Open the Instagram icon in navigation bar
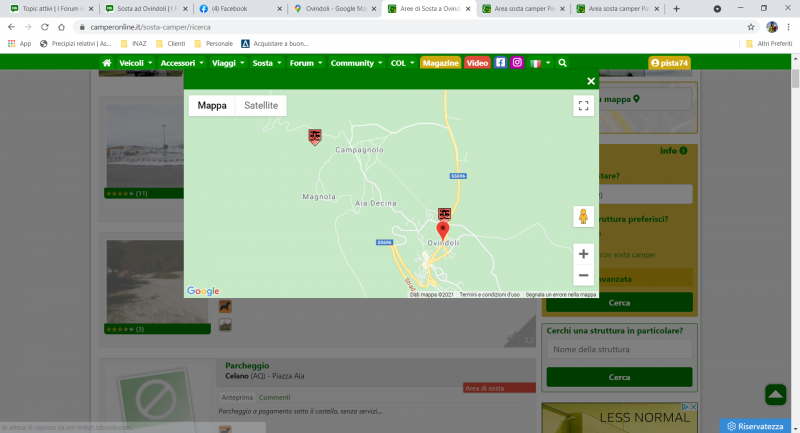This screenshot has width=800, height=433. click(517, 62)
